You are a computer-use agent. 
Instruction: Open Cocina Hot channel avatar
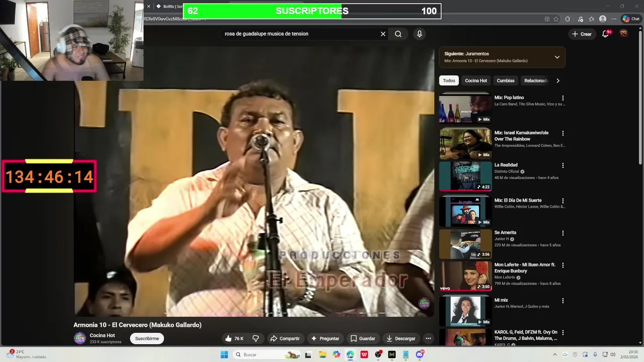(80, 338)
